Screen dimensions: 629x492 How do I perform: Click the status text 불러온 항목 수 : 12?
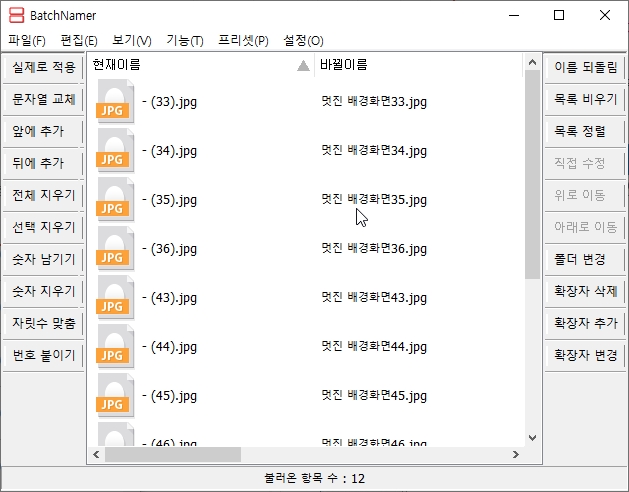click(314, 478)
